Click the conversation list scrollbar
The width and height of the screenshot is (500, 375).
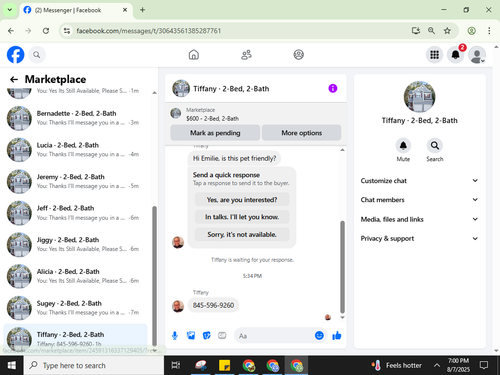154,276
